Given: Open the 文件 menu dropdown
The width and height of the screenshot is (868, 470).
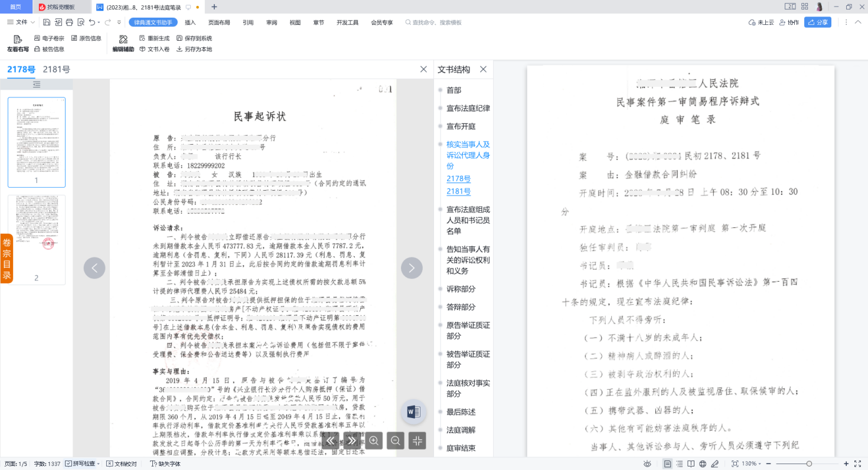Looking at the screenshot, I should pos(21,22).
